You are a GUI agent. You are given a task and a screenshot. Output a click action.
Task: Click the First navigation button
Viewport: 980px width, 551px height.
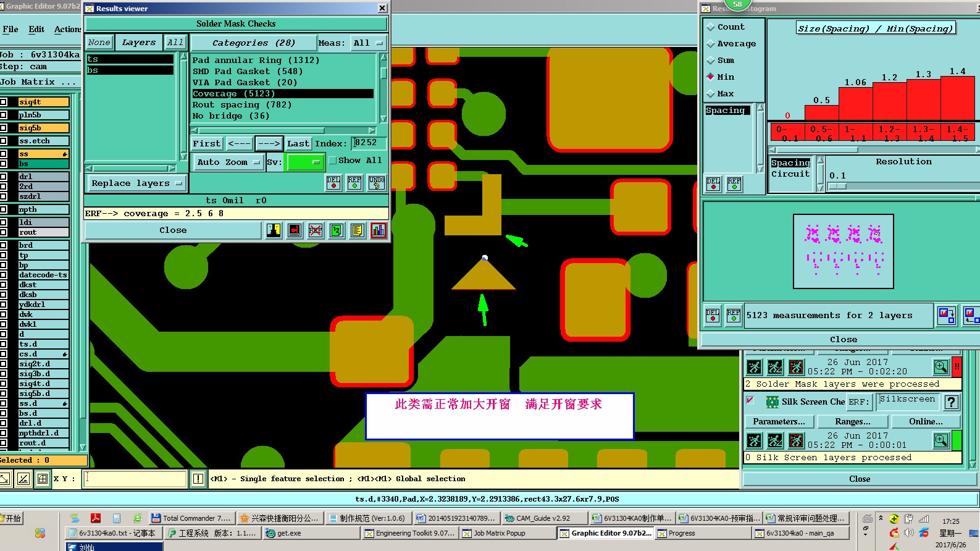click(206, 144)
